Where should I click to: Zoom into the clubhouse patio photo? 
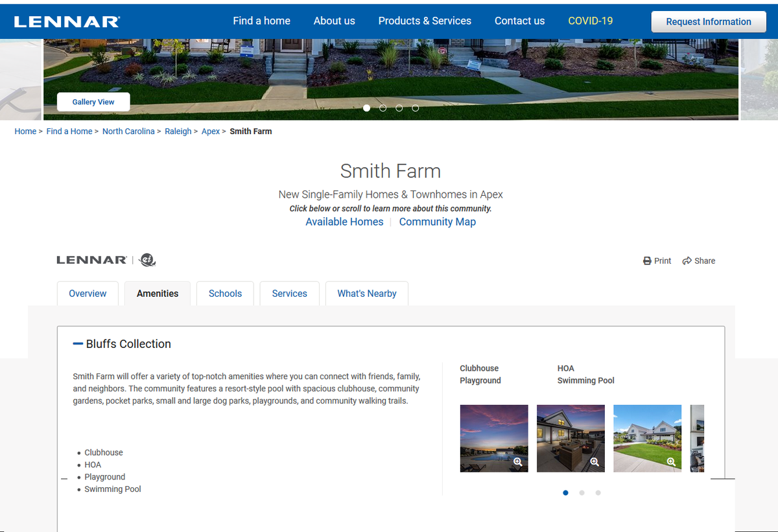(x=595, y=461)
